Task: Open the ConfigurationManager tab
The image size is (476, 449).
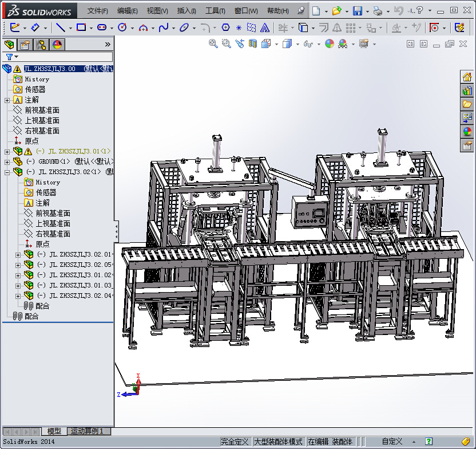Action: [x=41, y=45]
